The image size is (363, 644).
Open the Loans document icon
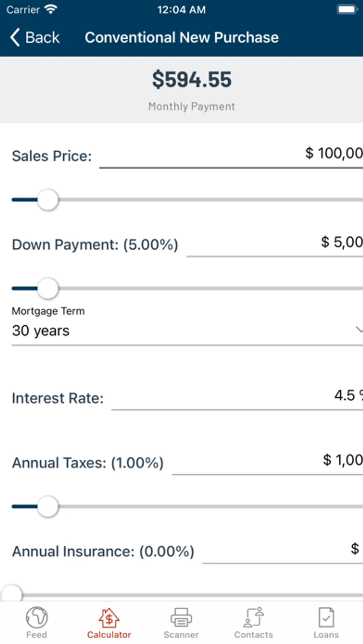coord(326,617)
